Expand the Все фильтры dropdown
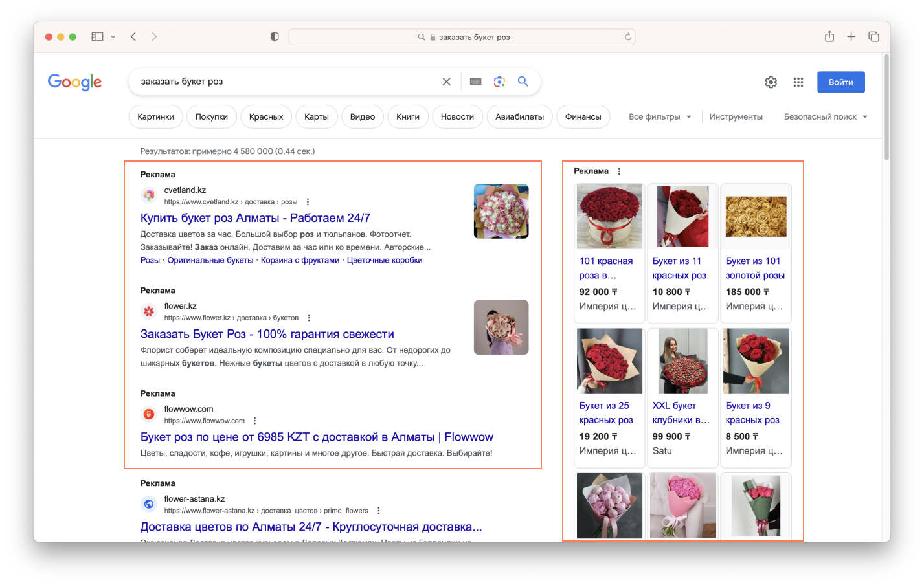This screenshot has width=924, height=585. [x=660, y=117]
